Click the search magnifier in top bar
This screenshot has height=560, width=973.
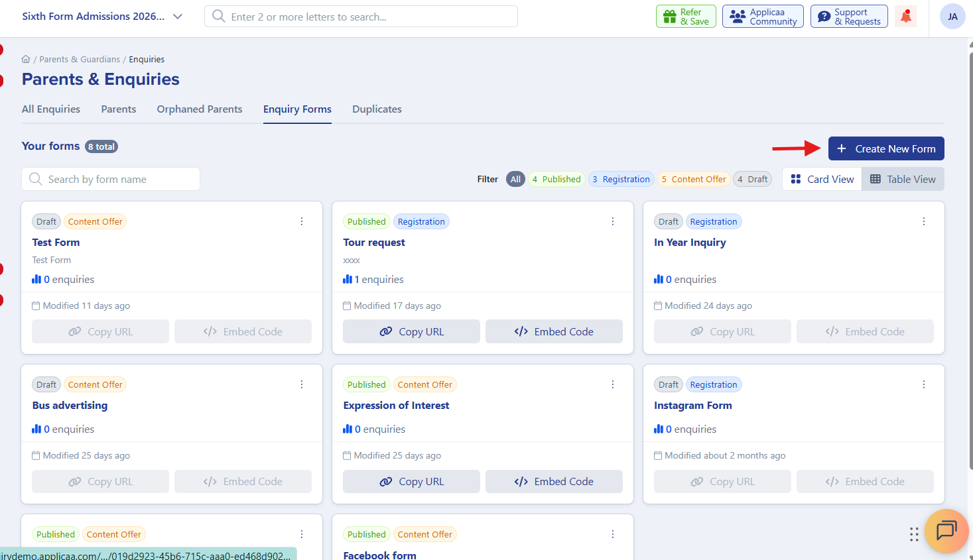click(x=218, y=17)
